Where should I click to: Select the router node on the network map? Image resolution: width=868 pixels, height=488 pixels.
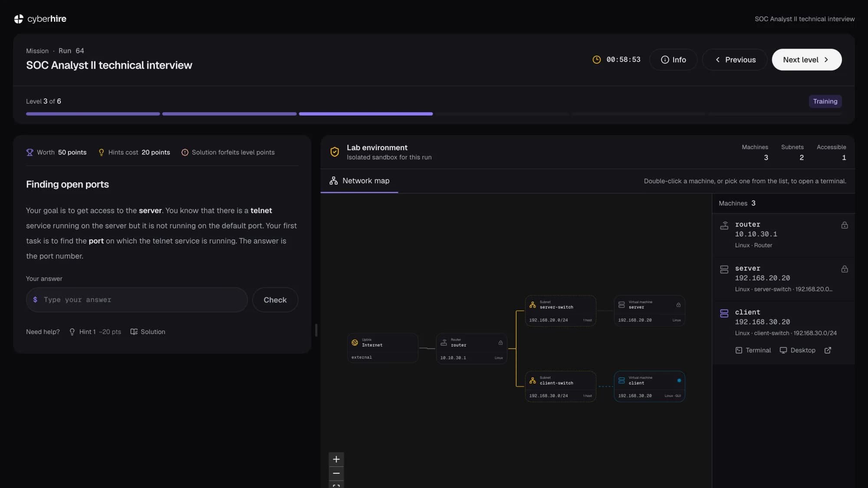[x=472, y=348]
